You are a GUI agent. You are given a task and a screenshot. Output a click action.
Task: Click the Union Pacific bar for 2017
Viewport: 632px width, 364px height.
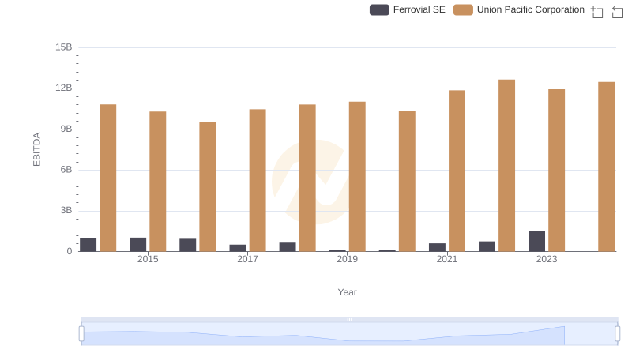click(x=258, y=180)
